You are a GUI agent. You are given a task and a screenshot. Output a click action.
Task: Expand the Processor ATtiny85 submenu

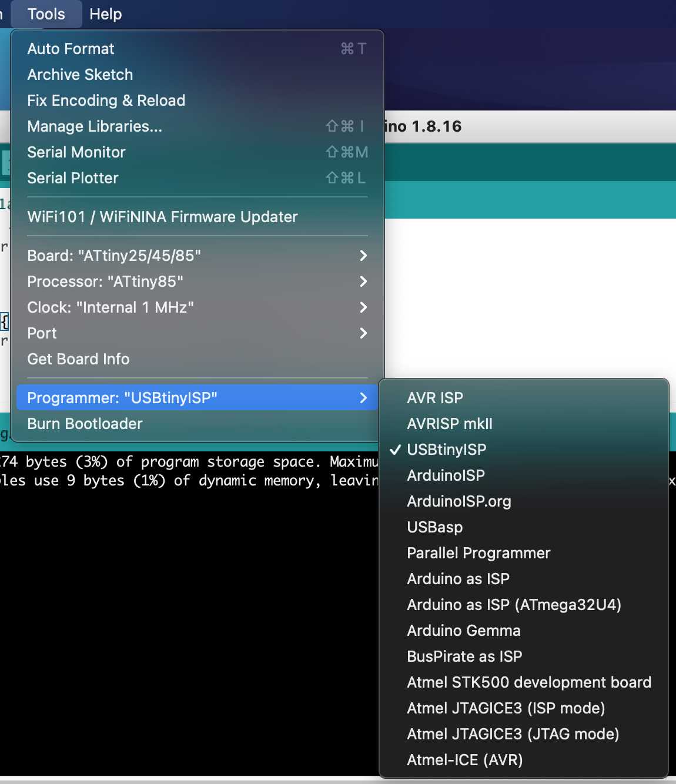198,282
